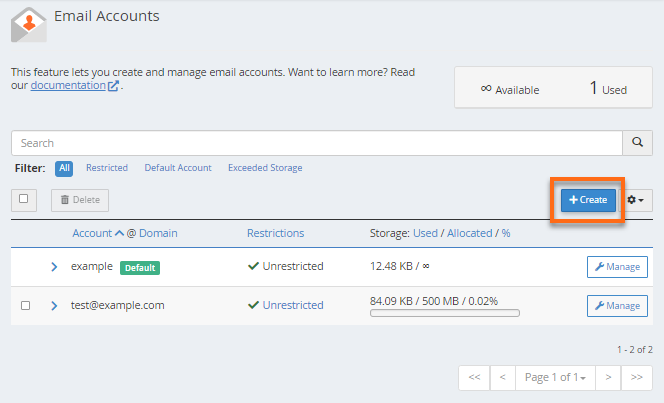
Task: Manage the test@example.com account
Action: 616,305
